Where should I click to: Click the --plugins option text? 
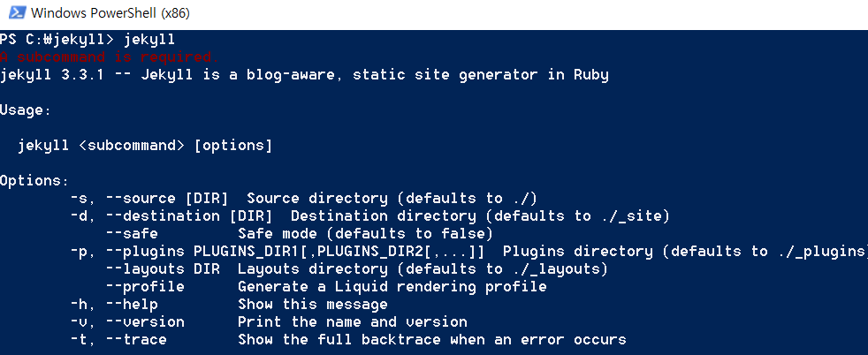pos(145,252)
